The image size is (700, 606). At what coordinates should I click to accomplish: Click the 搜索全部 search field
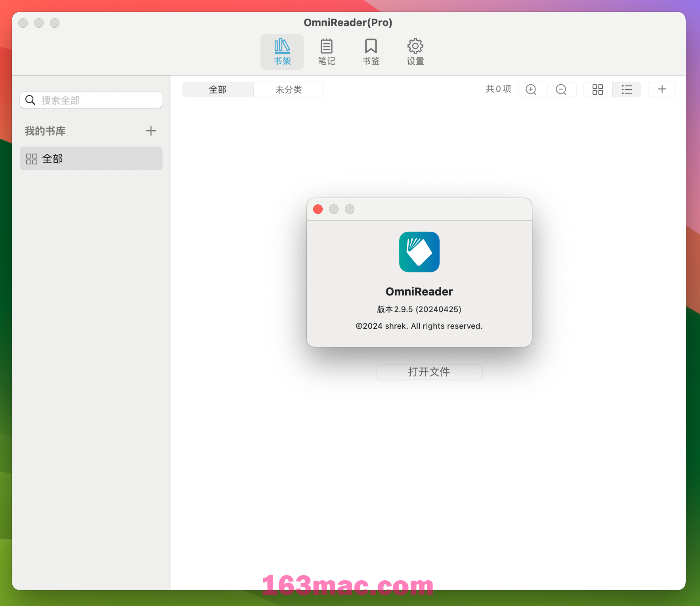coord(91,100)
